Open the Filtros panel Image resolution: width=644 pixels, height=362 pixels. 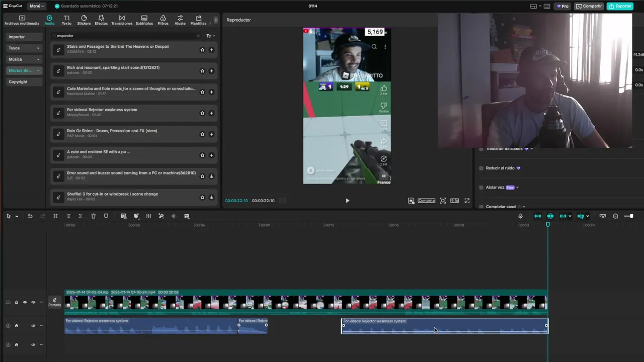[163, 20]
